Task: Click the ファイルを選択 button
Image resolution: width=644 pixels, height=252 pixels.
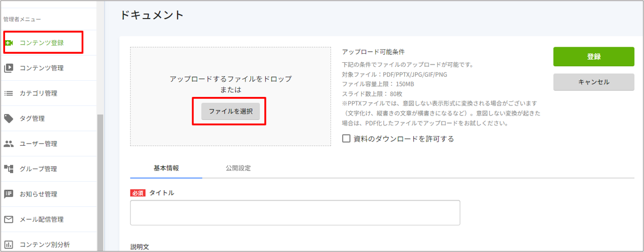Action: [x=231, y=111]
